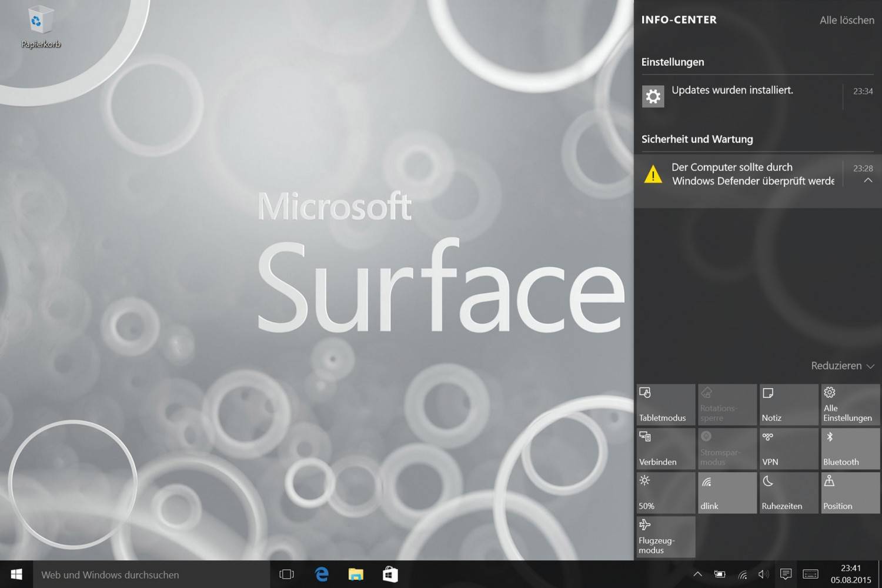Open the Papierkorb recycle bin icon
882x588 pixels.
click(41, 27)
